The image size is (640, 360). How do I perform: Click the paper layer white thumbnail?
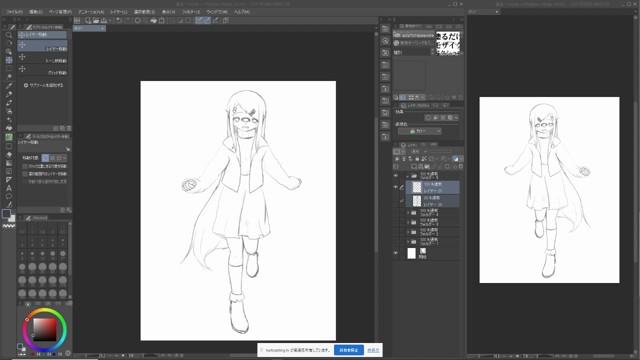click(x=411, y=253)
